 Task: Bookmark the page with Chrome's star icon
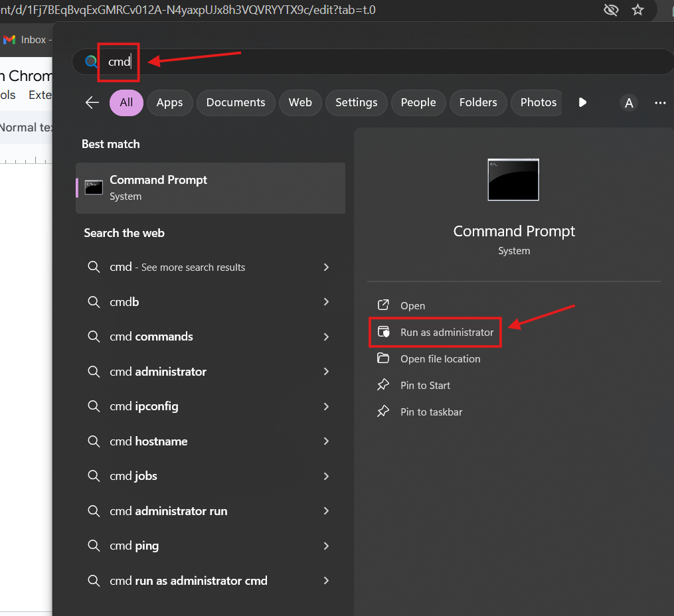point(638,9)
